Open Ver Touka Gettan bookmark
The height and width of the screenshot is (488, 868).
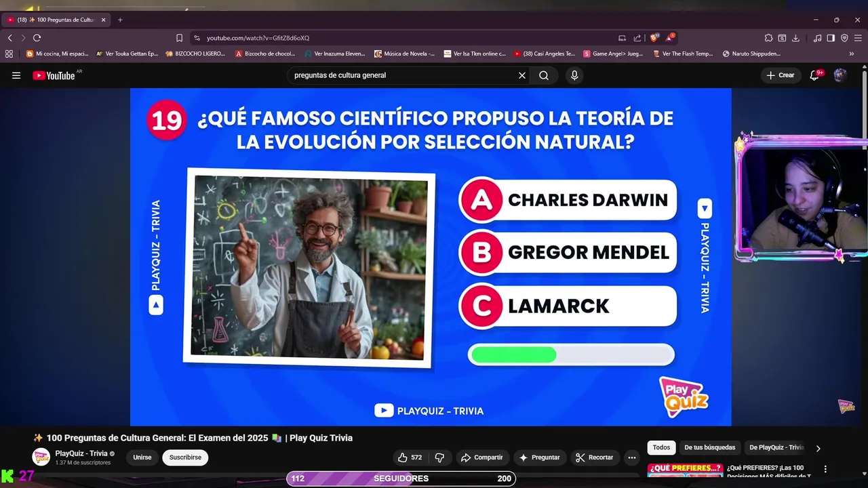point(127,54)
